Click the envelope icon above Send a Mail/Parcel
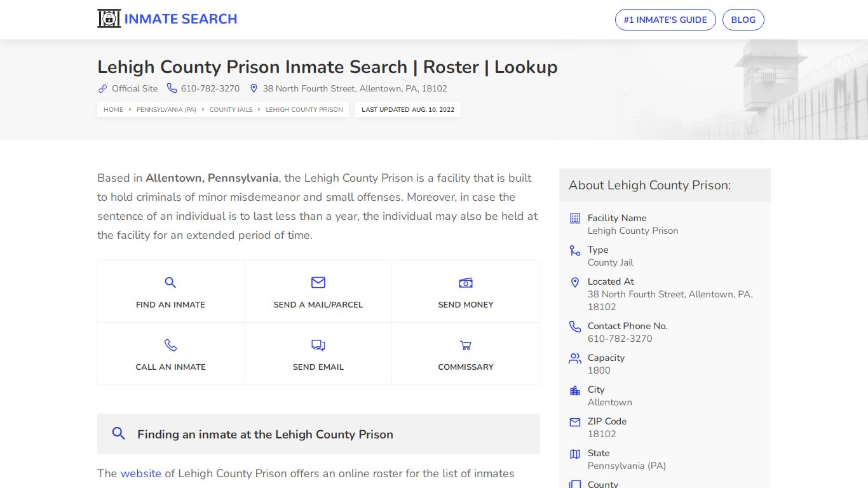The image size is (868, 488). (318, 283)
